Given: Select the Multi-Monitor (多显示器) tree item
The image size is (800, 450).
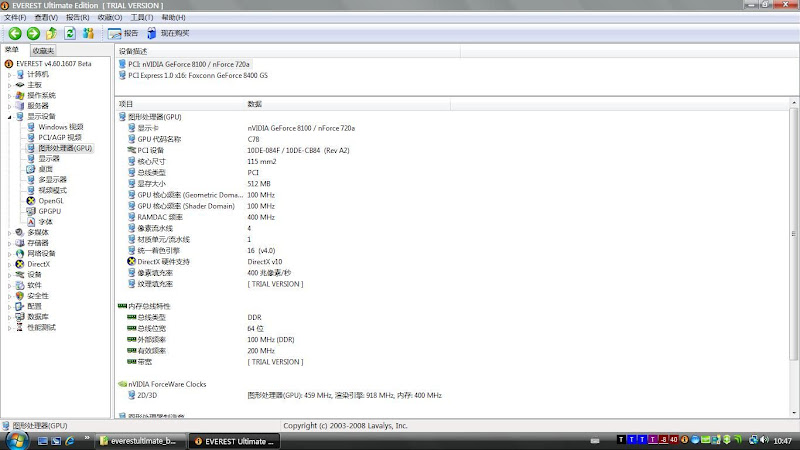Looking at the screenshot, I should pos(53,180).
